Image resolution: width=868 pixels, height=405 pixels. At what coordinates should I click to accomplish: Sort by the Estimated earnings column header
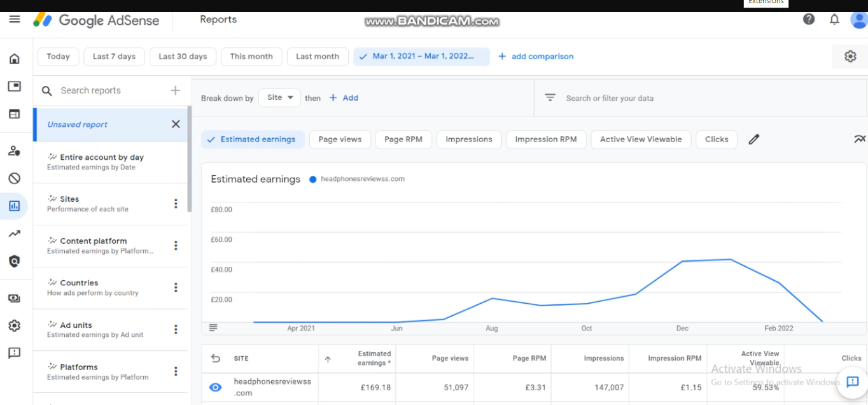pyautogui.click(x=374, y=359)
